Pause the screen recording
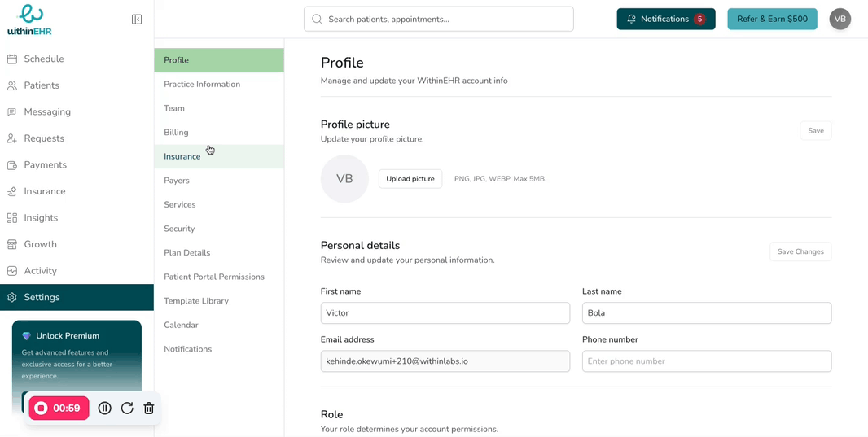868x437 pixels. pos(105,409)
